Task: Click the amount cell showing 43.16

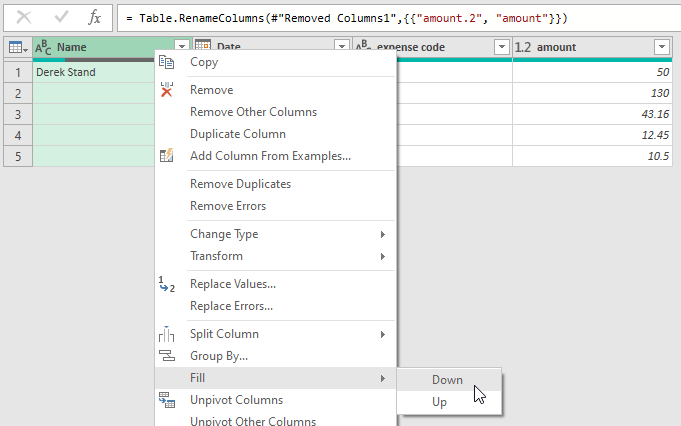Action: pyautogui.click(x=592, y=114)
